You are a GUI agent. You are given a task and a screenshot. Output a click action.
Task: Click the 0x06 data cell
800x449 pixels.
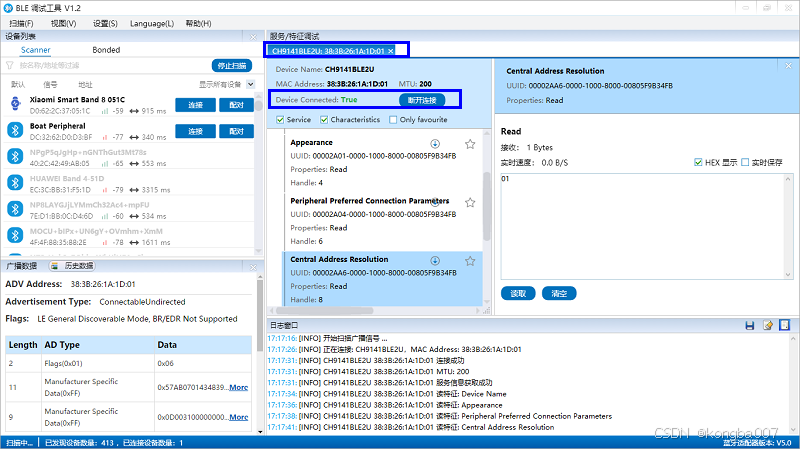pyautogui.click(x=203, y=363)
